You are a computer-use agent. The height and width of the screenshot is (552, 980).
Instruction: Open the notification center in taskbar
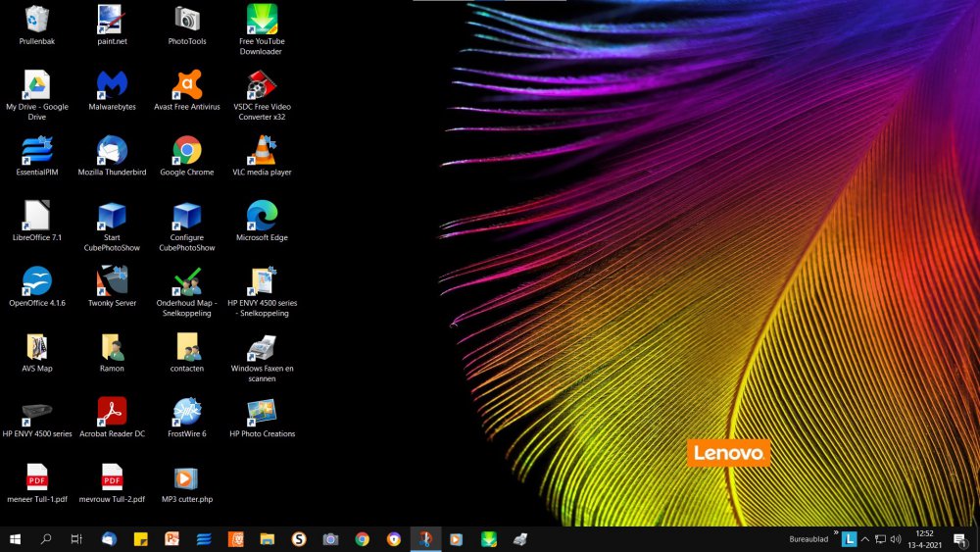(959, 539)
